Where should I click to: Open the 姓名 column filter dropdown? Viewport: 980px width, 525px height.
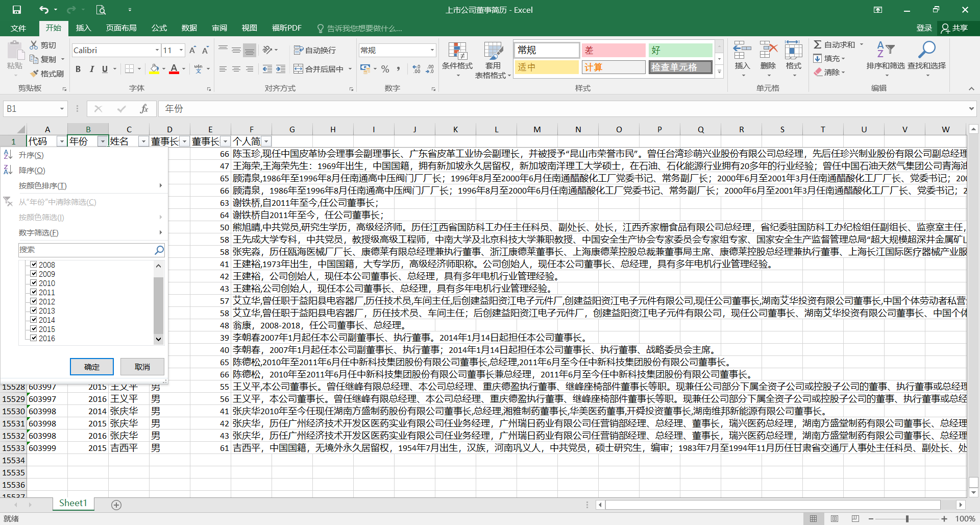(x=143, y=141)
